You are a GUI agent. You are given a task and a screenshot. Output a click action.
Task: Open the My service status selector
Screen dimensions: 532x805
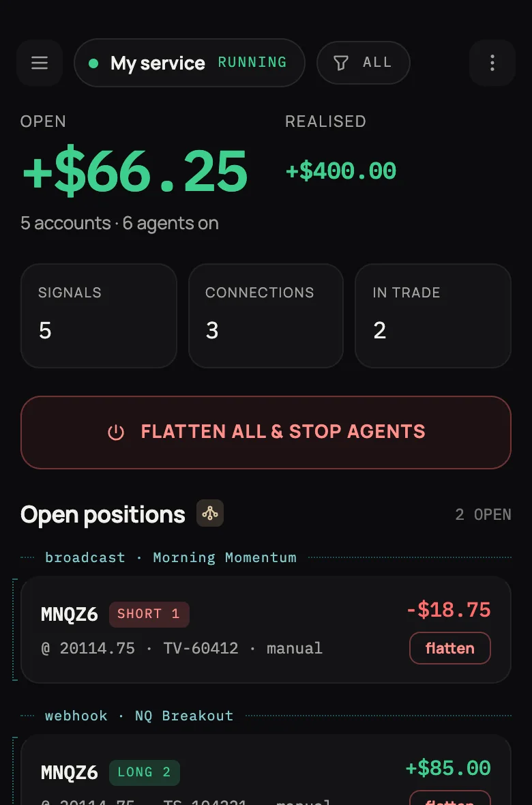click(x=190, y=63)
